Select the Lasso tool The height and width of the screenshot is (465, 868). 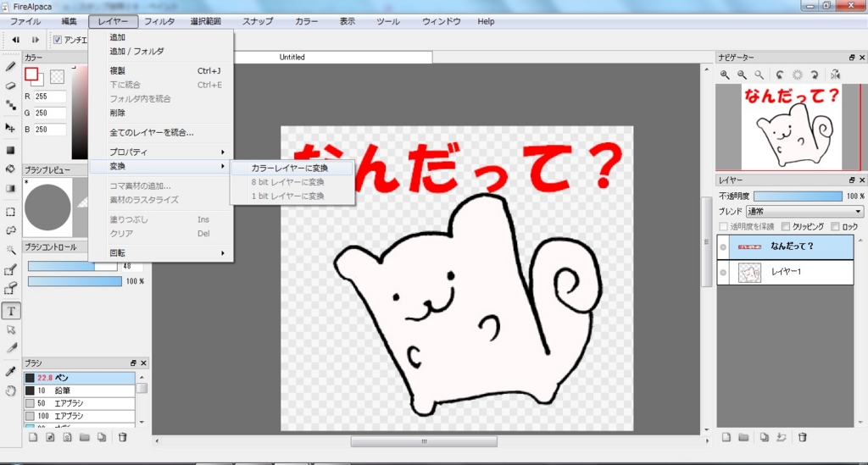[10, 230]
